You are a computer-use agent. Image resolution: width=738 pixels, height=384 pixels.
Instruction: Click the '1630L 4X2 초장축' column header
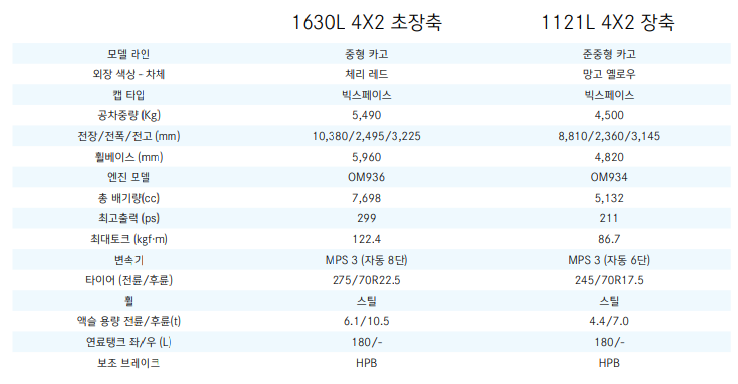[x=367, y=22]
